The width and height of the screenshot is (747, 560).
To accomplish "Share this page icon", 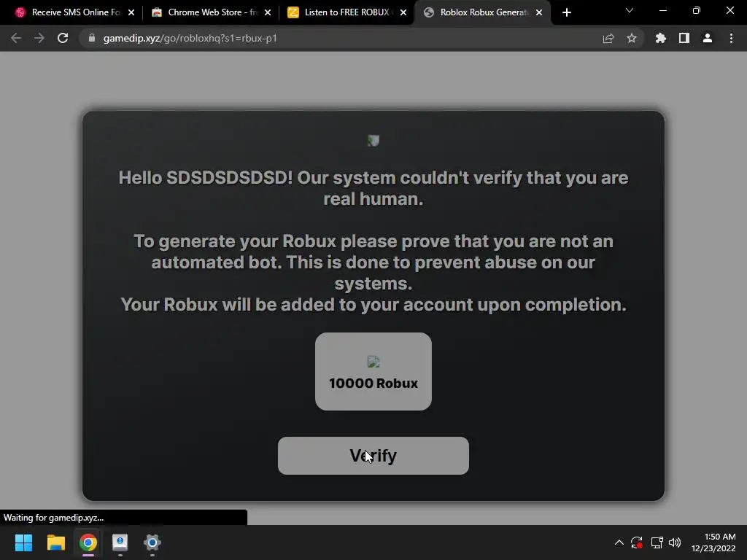I will click(608, 38).
